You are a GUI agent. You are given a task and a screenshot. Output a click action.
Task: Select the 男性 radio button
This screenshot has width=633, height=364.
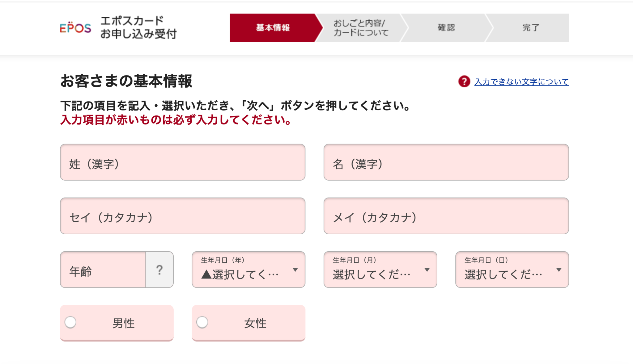point(71,322)
